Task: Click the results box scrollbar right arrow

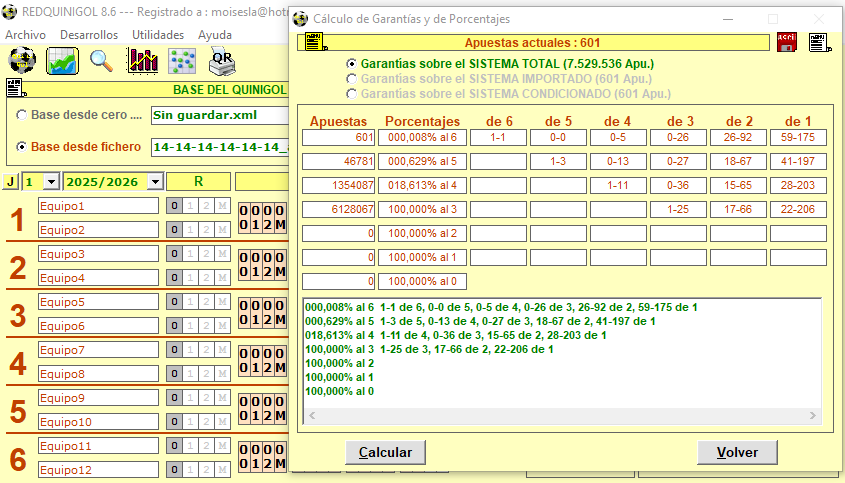Action: [813, 415]
